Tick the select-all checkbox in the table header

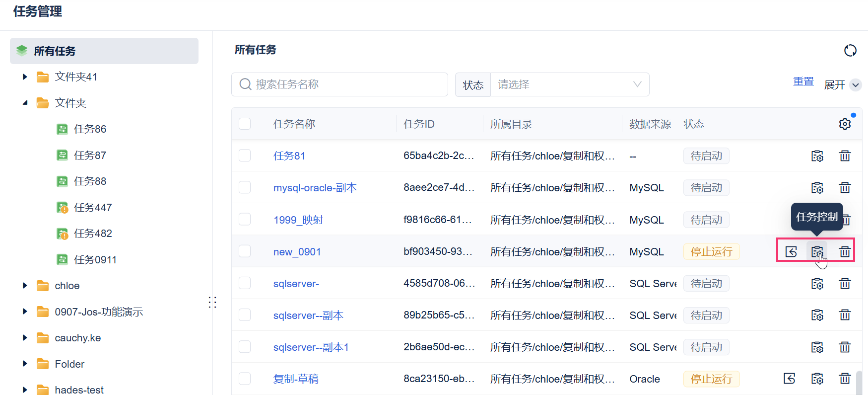245,124
